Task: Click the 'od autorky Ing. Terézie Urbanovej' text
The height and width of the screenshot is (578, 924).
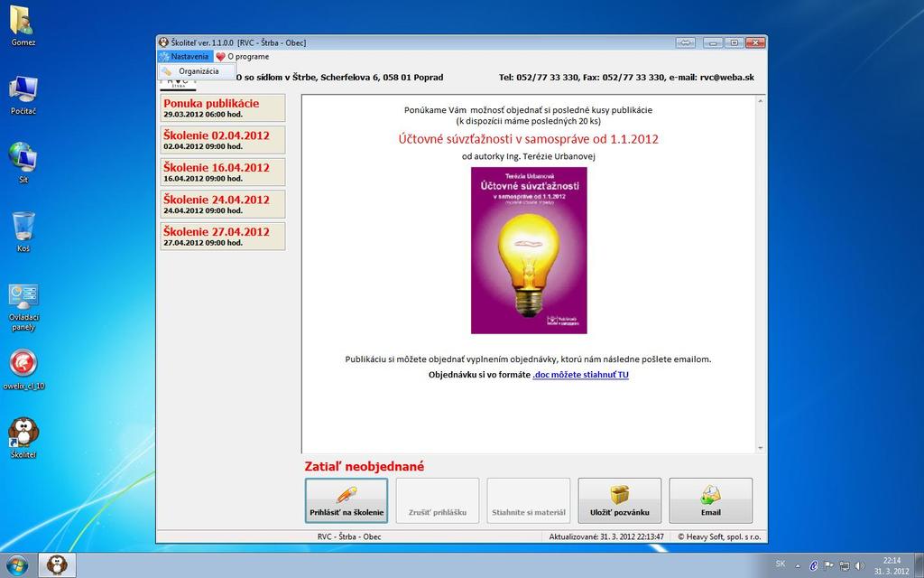Action: (529, 156)
